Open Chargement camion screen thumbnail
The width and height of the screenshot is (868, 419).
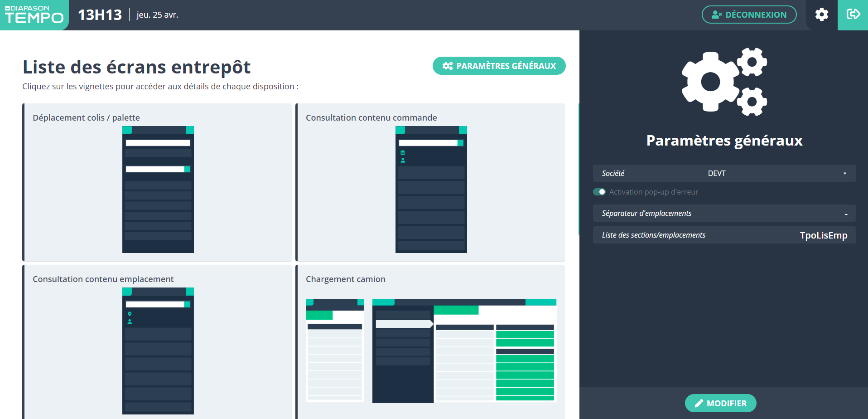[431, 351]
